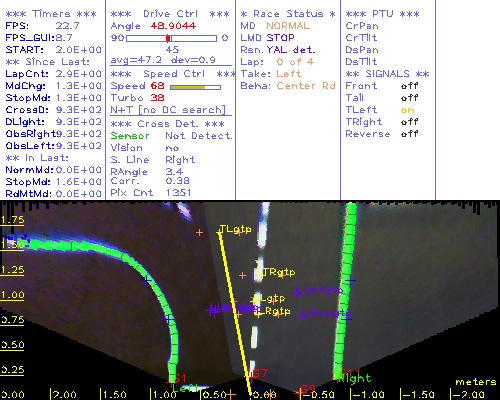Click the TRight signal off value
Screen dimensions: 500x400
[409, 122]
